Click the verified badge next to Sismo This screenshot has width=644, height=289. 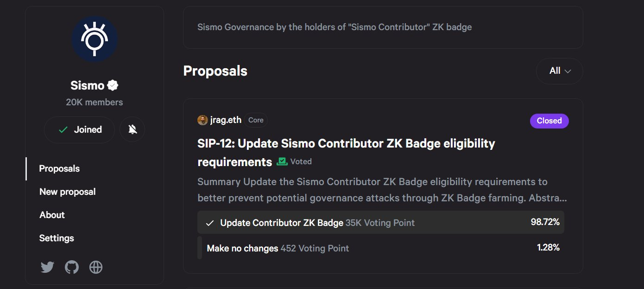(x=113, y=85)
